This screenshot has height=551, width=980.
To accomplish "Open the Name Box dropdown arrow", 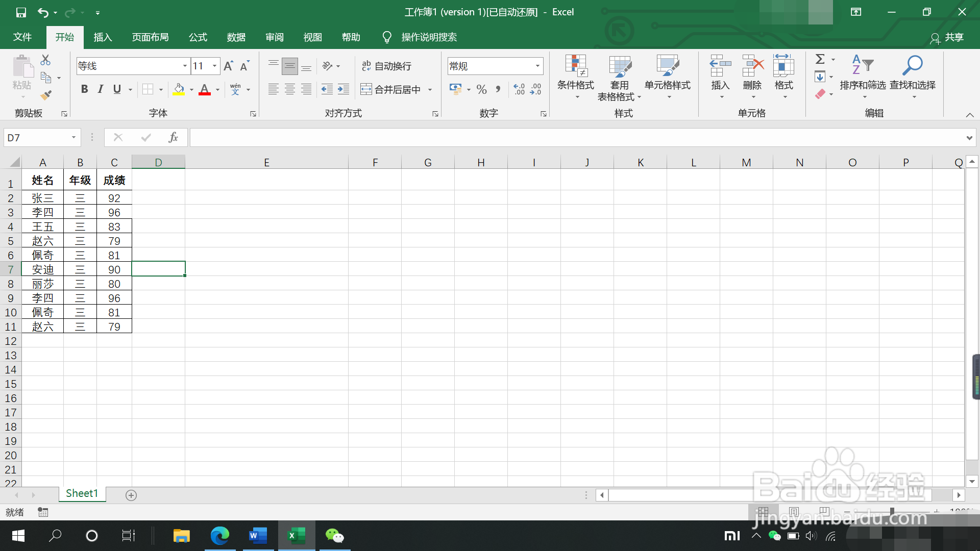I will tap(73, 137).
